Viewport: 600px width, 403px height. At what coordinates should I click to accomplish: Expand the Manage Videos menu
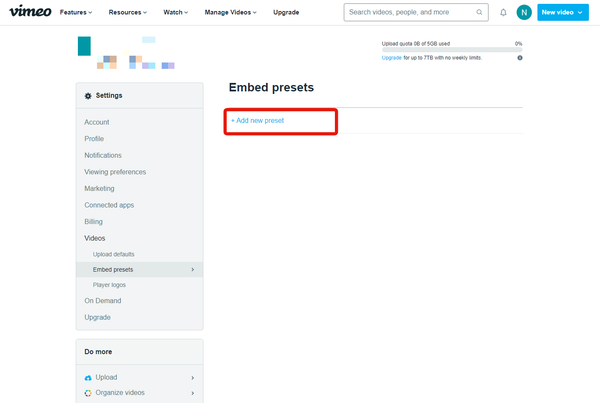click(x=230, y=12)
